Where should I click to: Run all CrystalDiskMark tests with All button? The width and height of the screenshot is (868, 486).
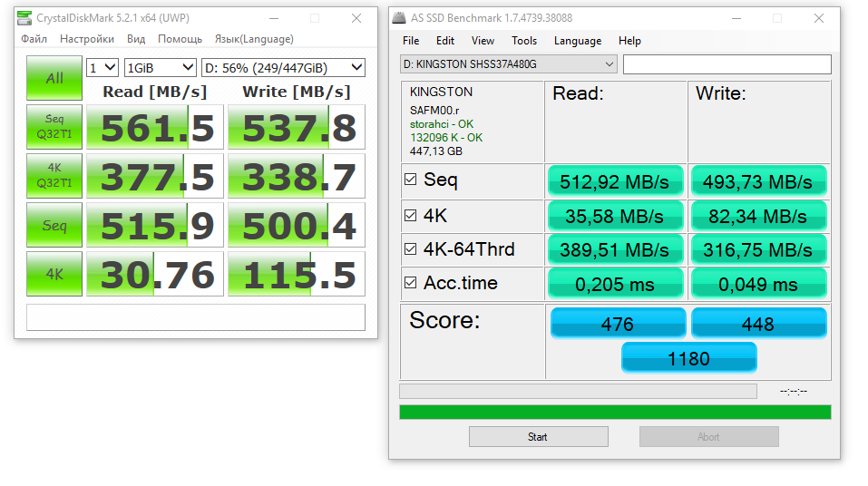point(54,78)
